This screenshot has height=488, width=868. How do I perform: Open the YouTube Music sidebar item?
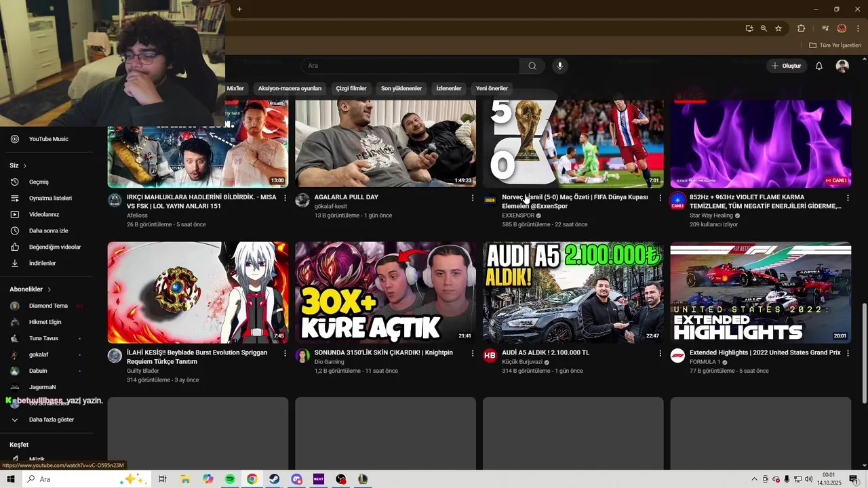point(47,139)
